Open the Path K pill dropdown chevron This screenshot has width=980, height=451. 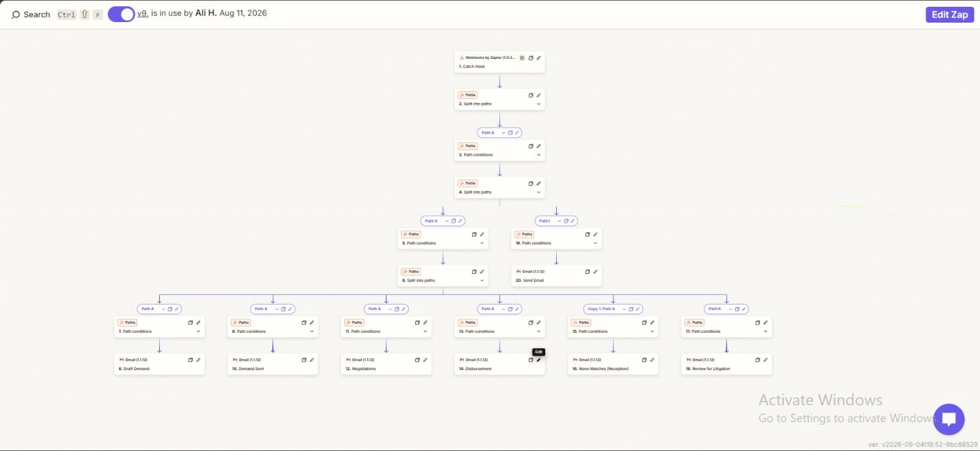click(x=730, y=309)
